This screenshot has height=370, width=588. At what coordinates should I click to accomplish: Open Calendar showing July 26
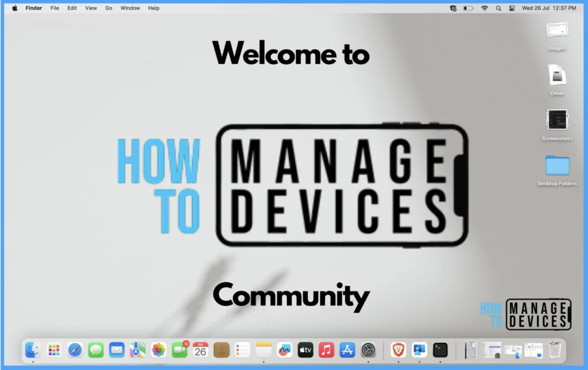[200, 350]
